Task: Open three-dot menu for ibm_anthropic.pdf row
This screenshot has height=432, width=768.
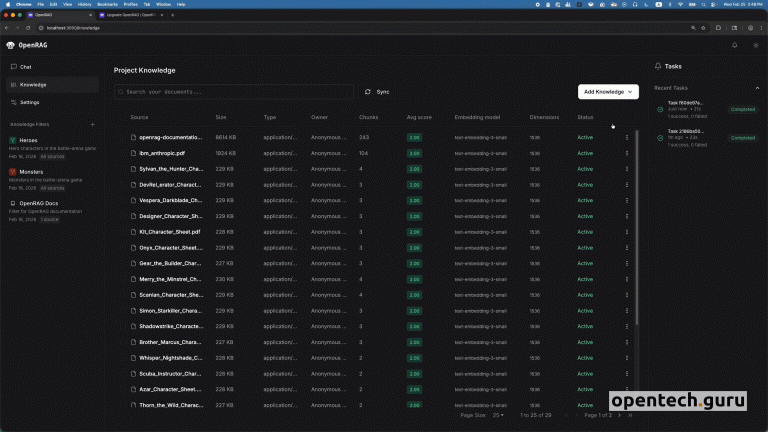Action: tap(627, 153)
